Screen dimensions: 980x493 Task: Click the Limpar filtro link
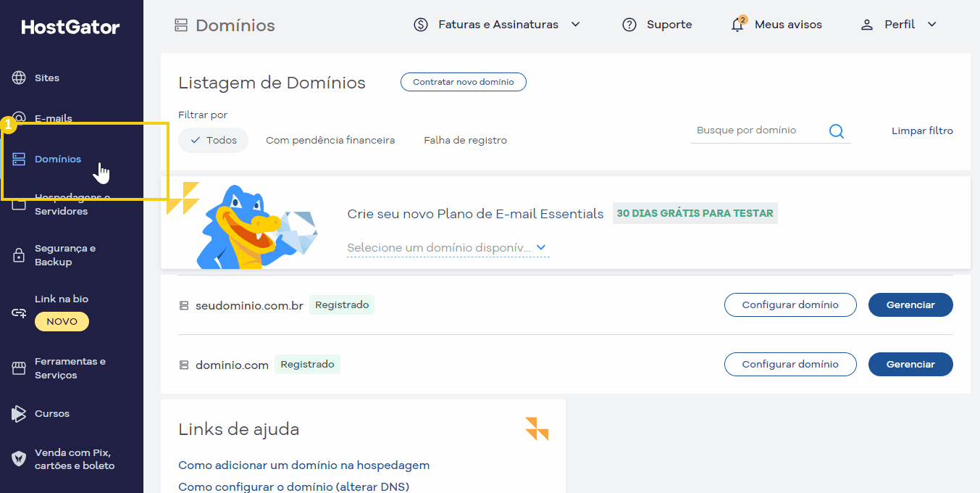922,131
